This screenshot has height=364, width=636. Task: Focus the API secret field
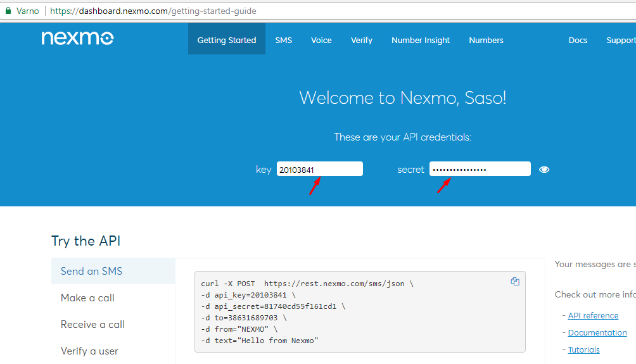point(480,169)
